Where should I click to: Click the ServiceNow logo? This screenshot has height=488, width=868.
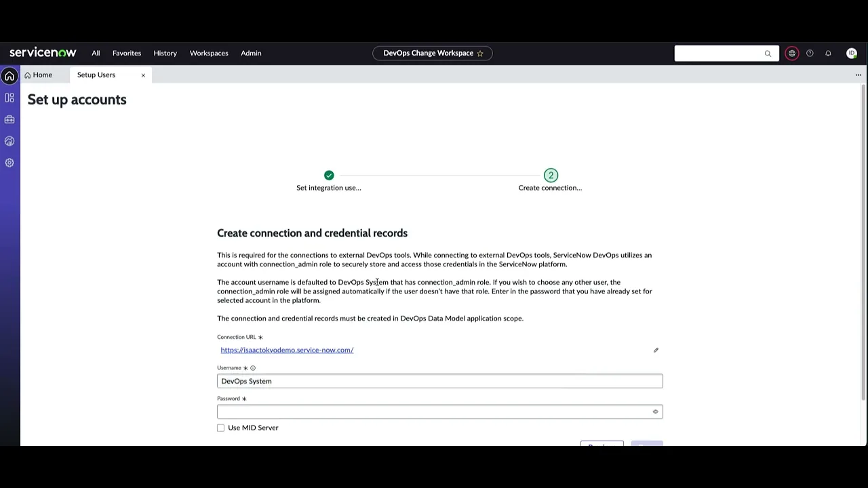coord(43,53)
